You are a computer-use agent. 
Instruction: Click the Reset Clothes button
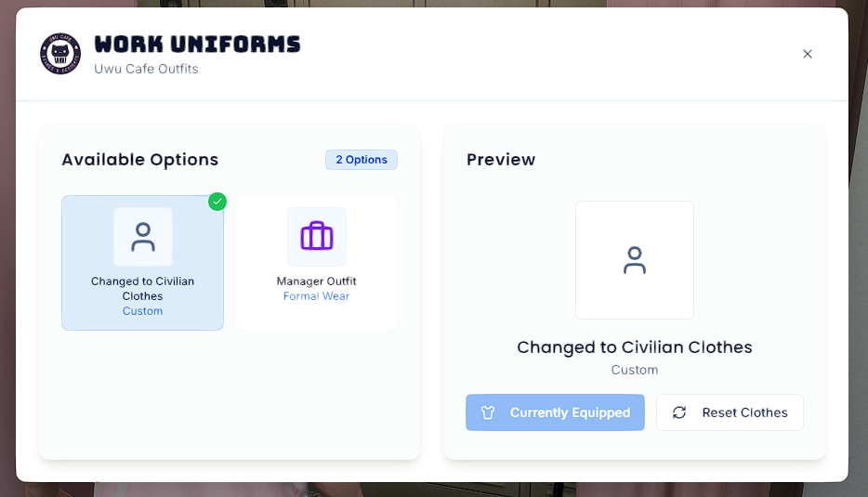(x=730, y=412)
